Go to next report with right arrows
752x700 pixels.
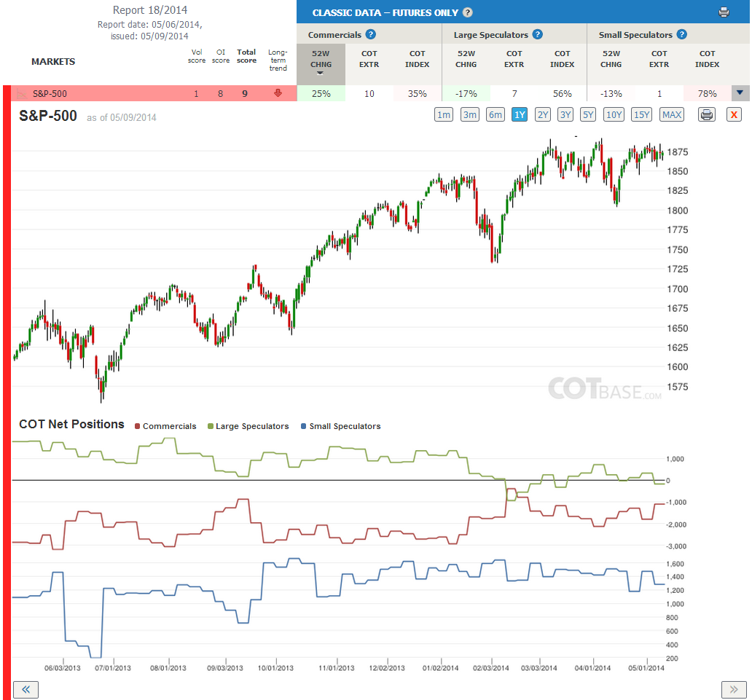[734, 690]
